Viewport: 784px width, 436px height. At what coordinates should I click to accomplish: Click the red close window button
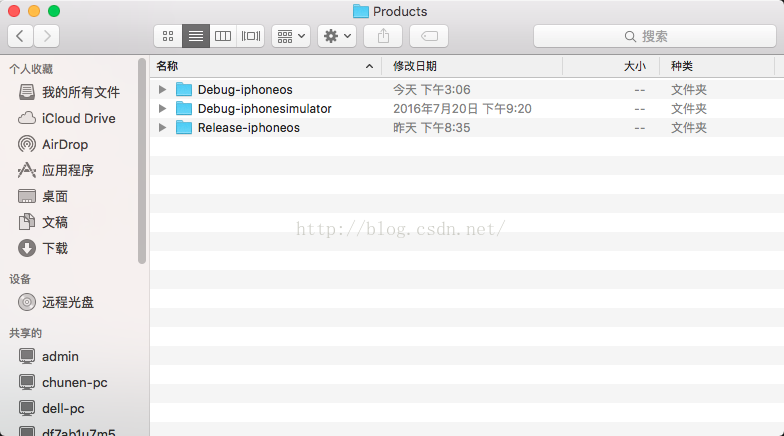[14, 11]
